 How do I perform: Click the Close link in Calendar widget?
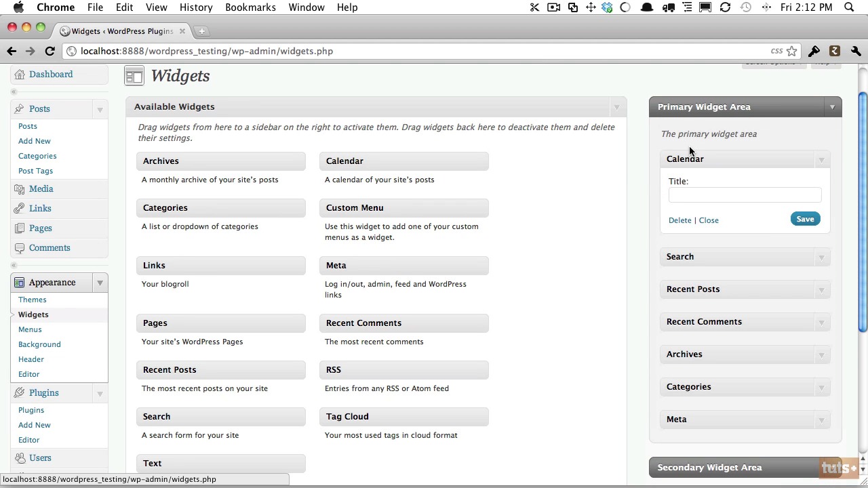pos(709,220)
